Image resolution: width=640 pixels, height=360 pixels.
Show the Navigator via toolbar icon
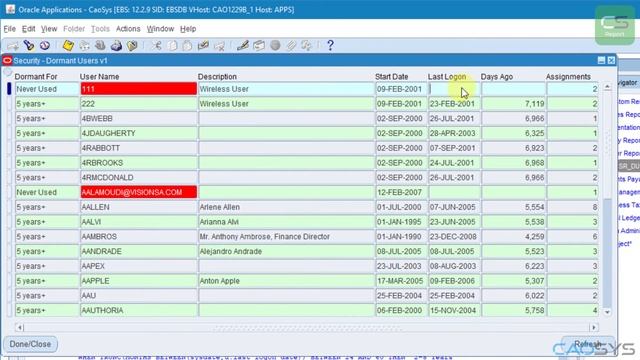(44, 45)
